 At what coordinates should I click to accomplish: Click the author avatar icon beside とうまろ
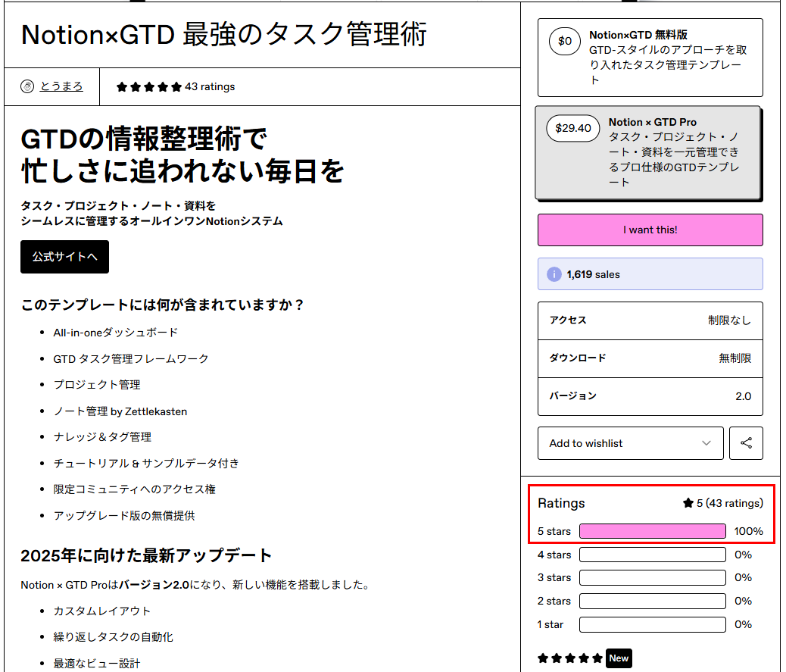click(27, 87)
